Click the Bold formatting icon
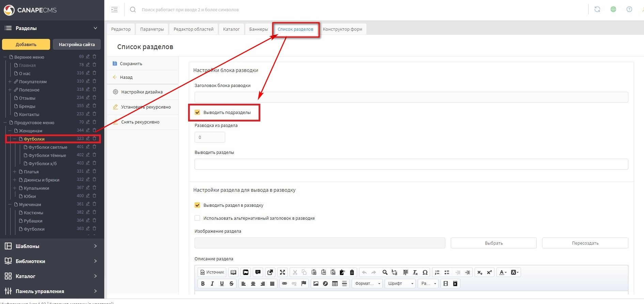 (203, 284)
